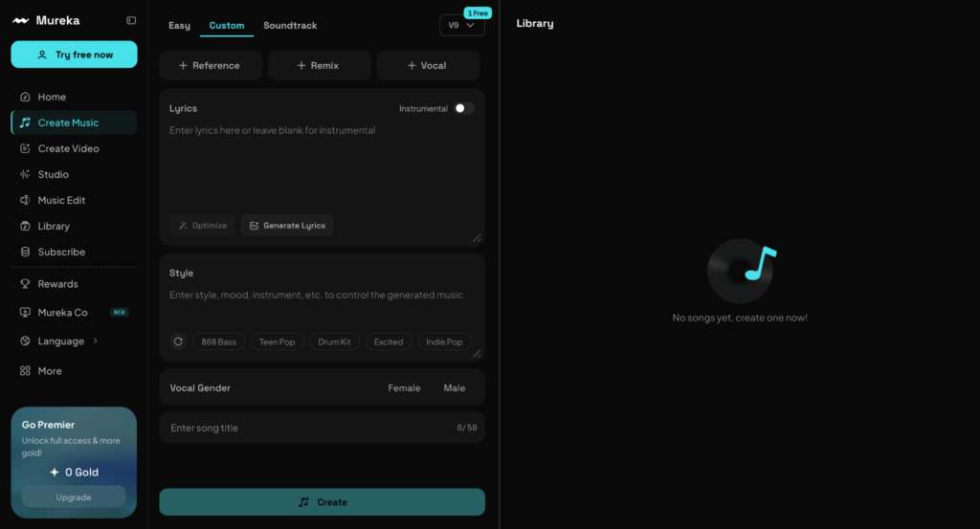Click the Music Edit icon

(25, 200)
